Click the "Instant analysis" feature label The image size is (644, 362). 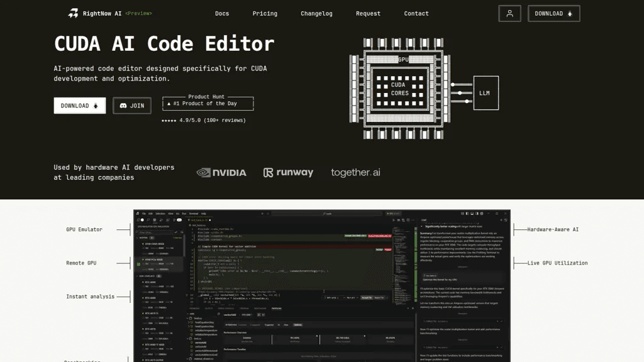[91, 297]
